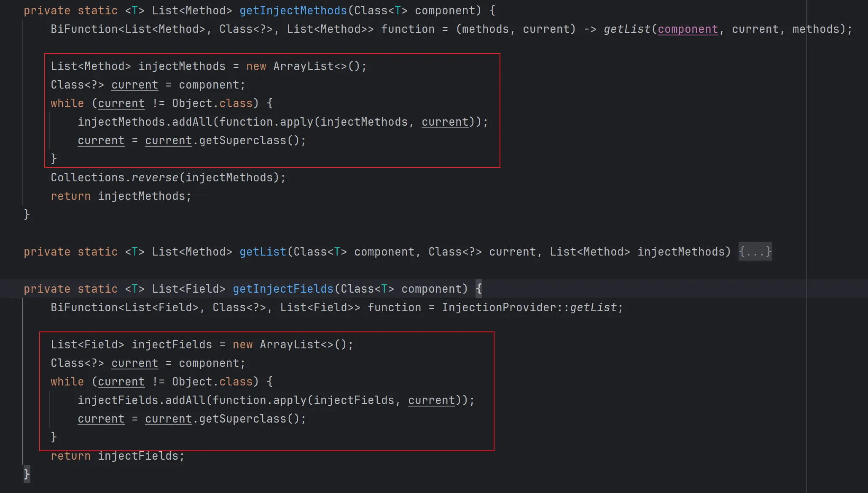Viewport: 868px width, 493px height.
Task: Click the injectFields variable in its declaration
Action: (172, 345)
